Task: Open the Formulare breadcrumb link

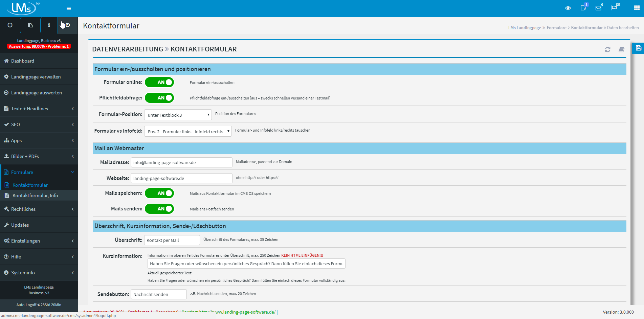Action: (x=556, y=27)
